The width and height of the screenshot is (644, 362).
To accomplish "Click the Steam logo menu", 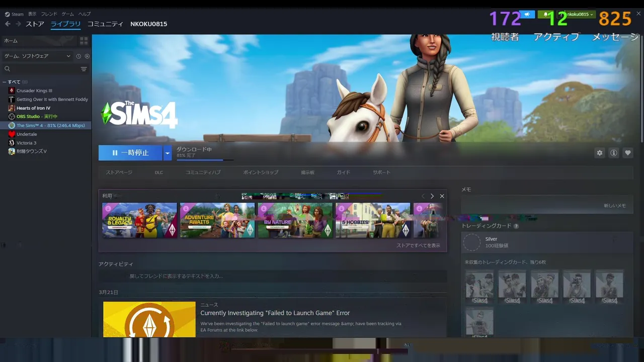I will [x=7, y=14].
